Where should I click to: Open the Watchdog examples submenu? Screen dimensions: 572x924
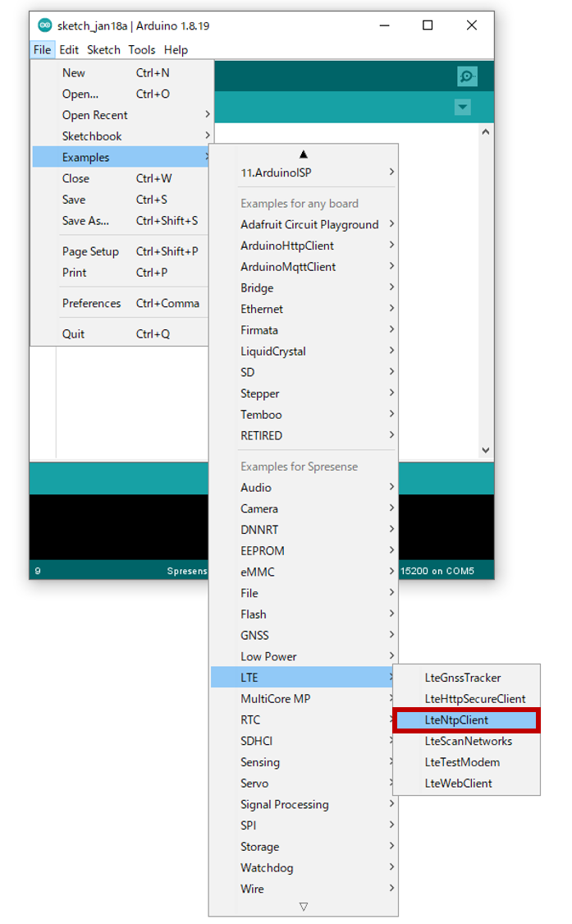click(x=304, y=869)
